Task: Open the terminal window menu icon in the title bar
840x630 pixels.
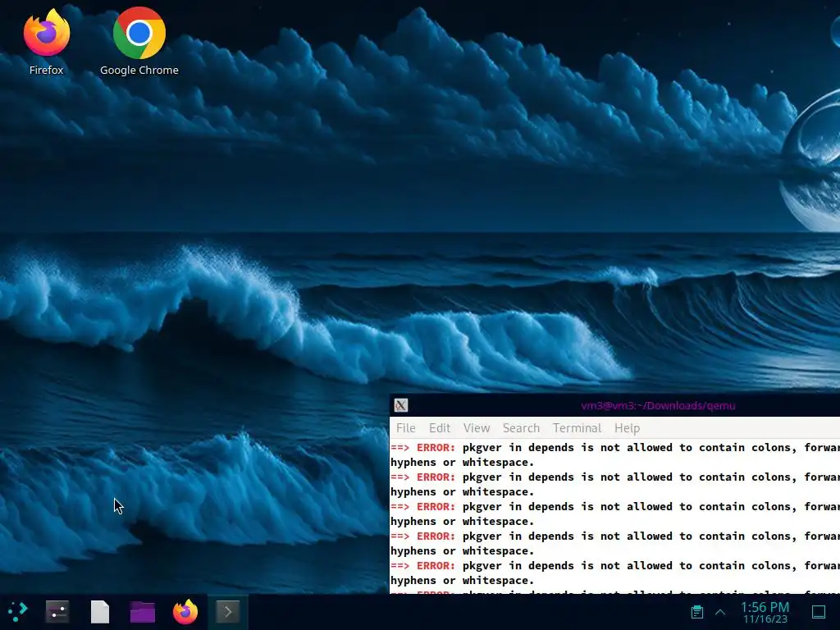Action: (400, 405)
